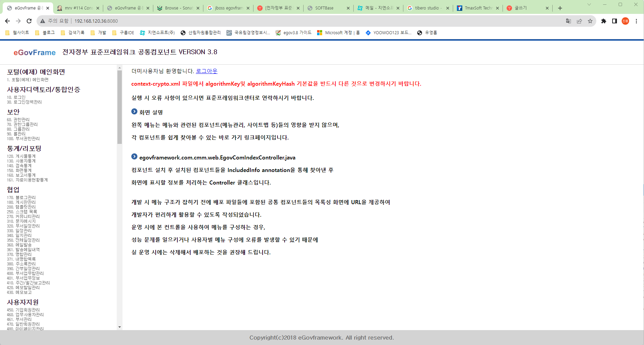Open 270. 커뮤니티관리 link

23,216
